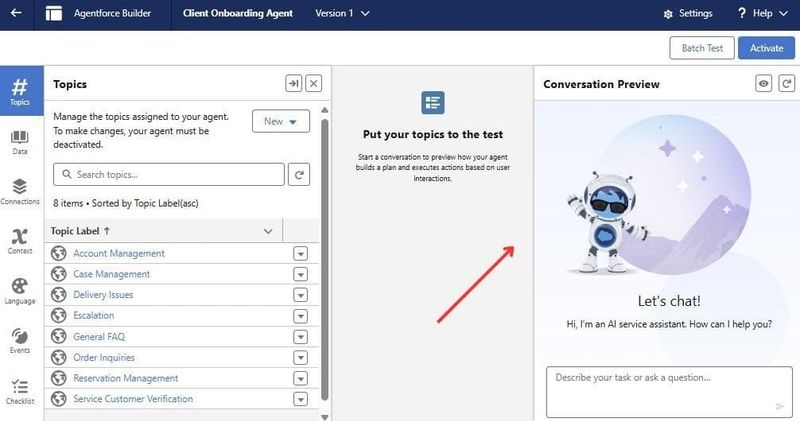Open the Reservation Management topic
Viewport: 800px width, 421px height.
pyautogui.click(x=126, y=378)
